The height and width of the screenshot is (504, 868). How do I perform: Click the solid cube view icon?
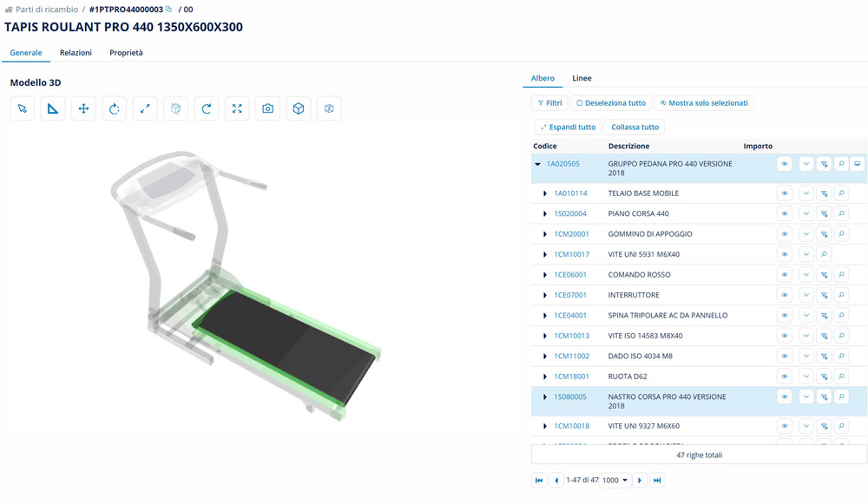click(299, 108)
